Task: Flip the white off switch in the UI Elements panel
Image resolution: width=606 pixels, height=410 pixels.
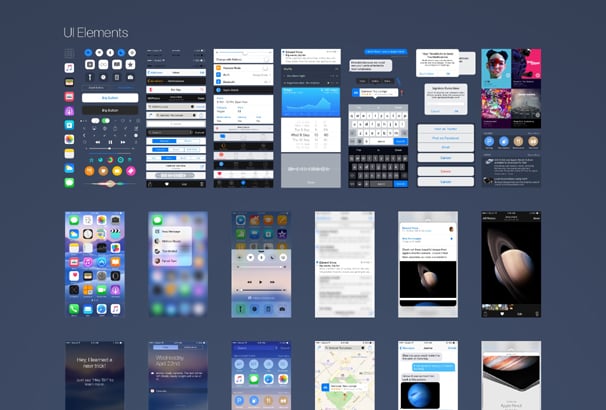Action: pos(95,121)
